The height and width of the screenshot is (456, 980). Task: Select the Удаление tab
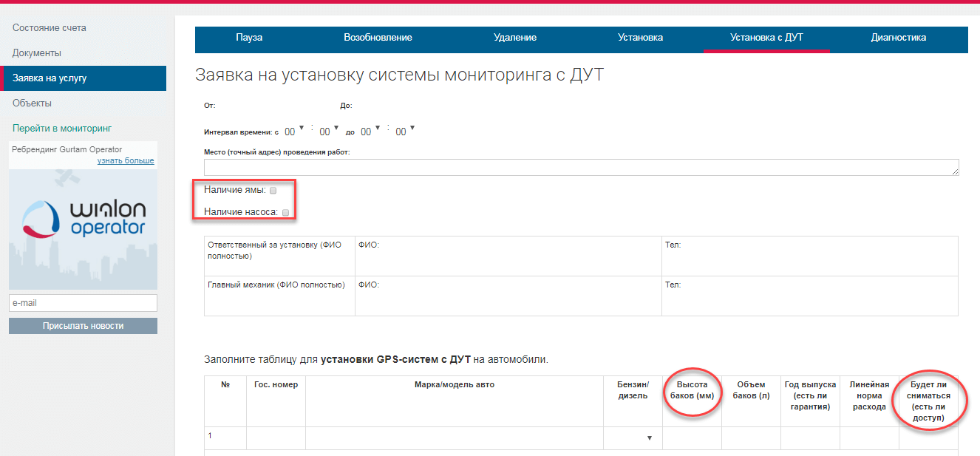pyautogui.click(x=515, y=38)
